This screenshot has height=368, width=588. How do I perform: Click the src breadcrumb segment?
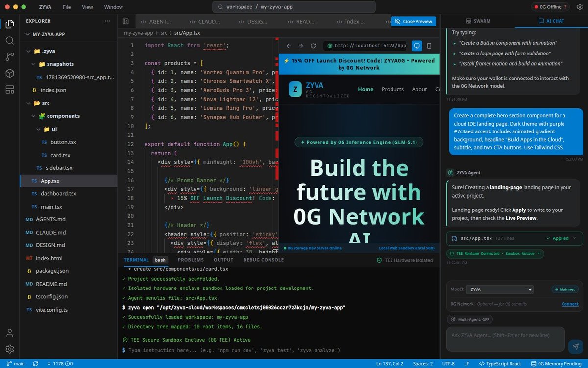(165, 33)
